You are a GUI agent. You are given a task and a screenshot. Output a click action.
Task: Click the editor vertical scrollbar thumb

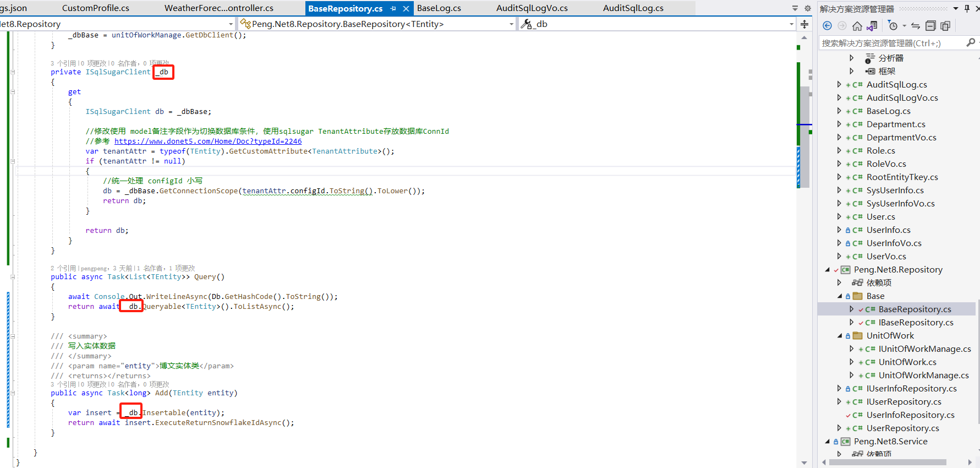point(805,137)
